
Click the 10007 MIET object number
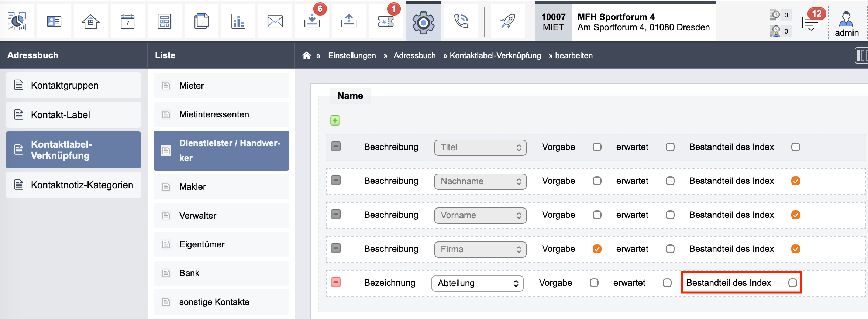coord(553,22)
